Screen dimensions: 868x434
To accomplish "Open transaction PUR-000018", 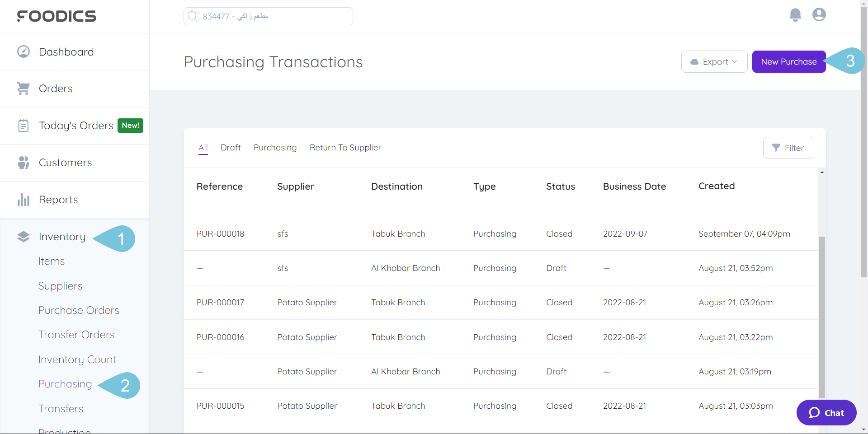I will [x=220, y=233].
